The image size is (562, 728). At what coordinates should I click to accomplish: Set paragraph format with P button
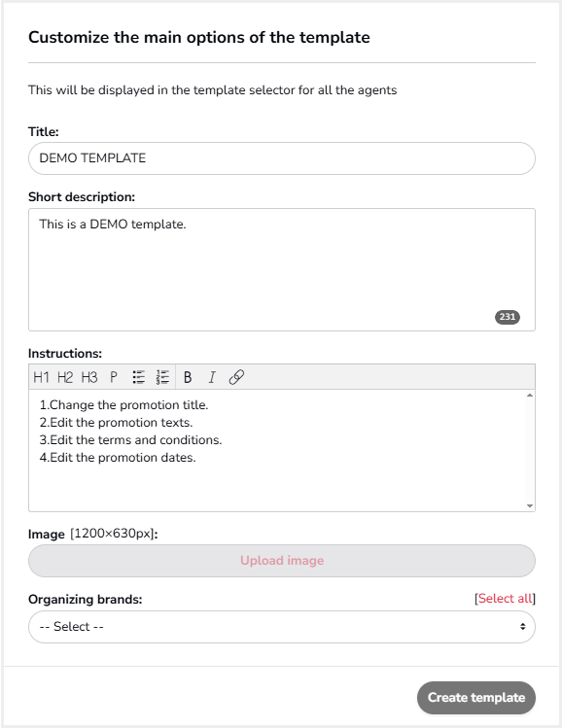coord(114,377)
